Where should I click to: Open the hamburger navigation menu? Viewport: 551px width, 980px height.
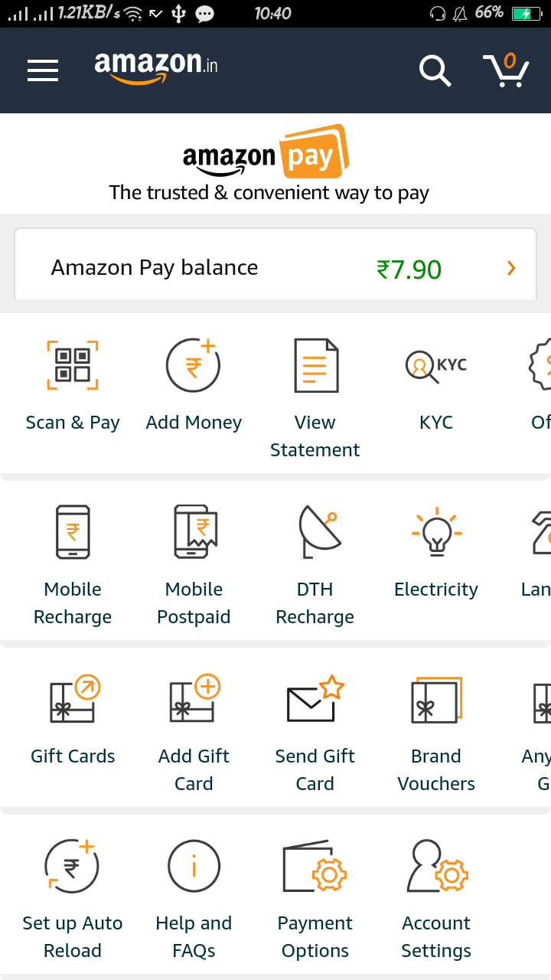[x=43, y=70]
